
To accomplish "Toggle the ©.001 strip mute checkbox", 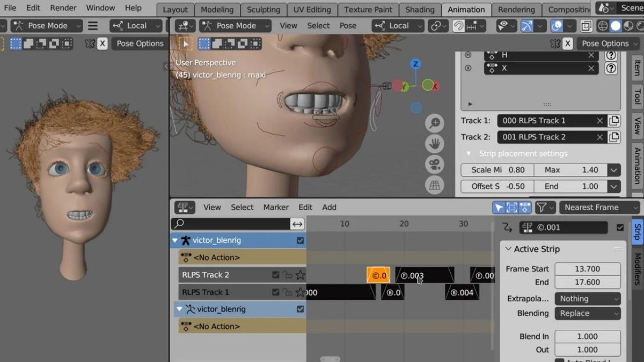I will click(620, 227).
